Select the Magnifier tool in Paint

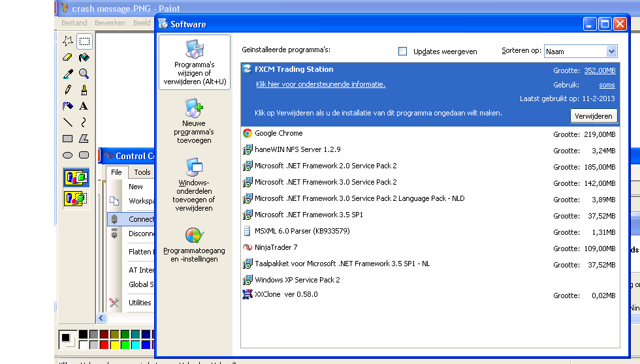point(84,74)
